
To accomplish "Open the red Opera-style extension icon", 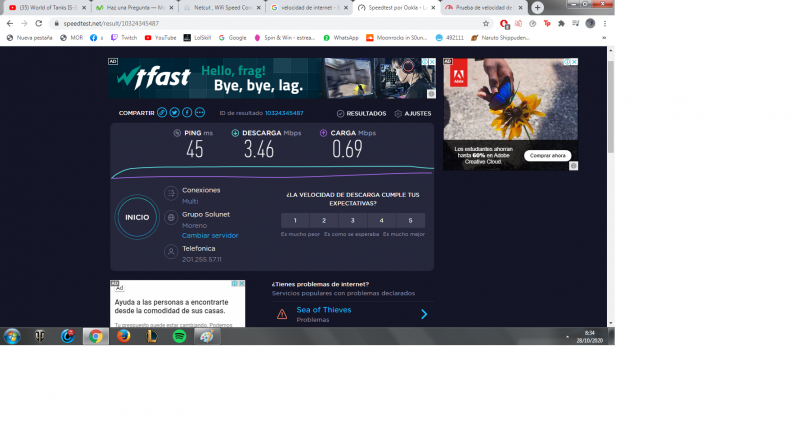I will pyautogui.click(x=504, y=23).
